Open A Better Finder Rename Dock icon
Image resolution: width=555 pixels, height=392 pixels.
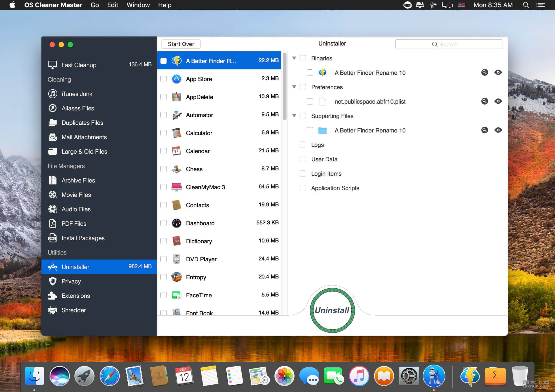pos(470,376)
